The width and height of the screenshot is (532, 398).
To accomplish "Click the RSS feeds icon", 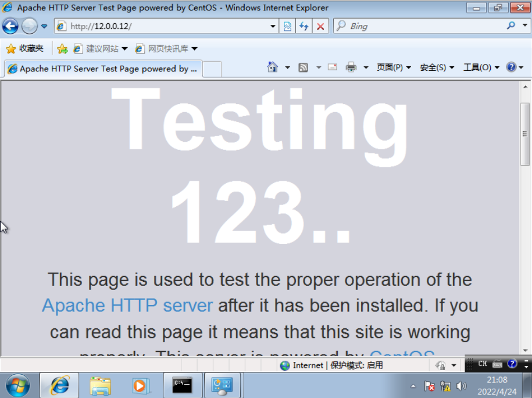I will tap(303, 67).
